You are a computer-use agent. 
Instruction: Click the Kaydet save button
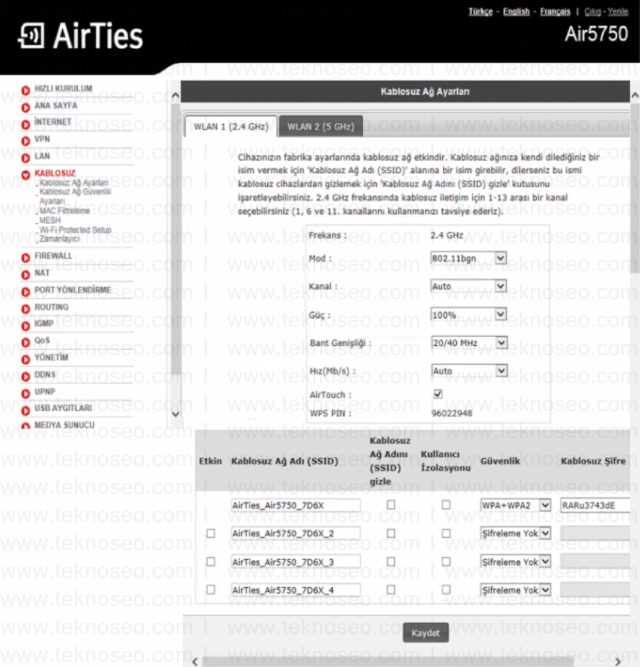coord(426,633)
